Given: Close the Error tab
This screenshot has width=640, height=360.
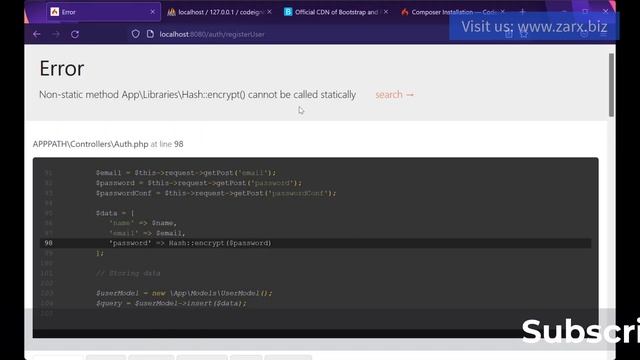Looking at the screenshot, I should pos(152,12).
